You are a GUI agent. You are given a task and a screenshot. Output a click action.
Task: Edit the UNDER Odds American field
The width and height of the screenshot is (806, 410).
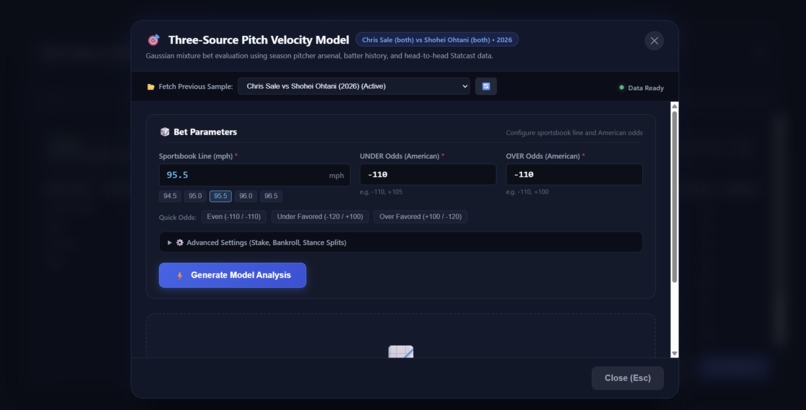click(x=428, y=175)
